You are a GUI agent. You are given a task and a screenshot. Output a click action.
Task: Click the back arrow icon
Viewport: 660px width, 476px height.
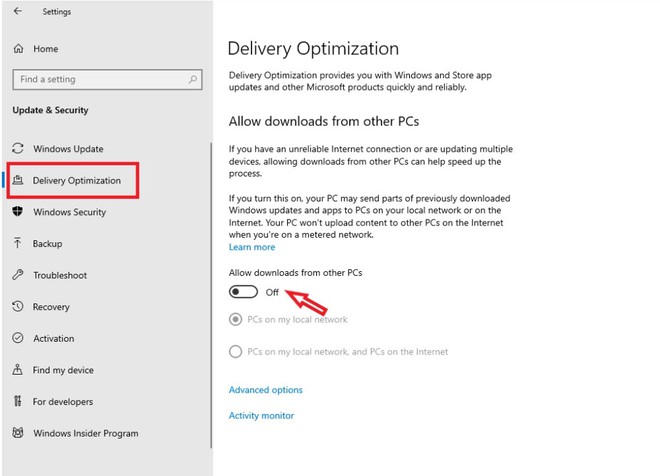[x=18, y=11]
